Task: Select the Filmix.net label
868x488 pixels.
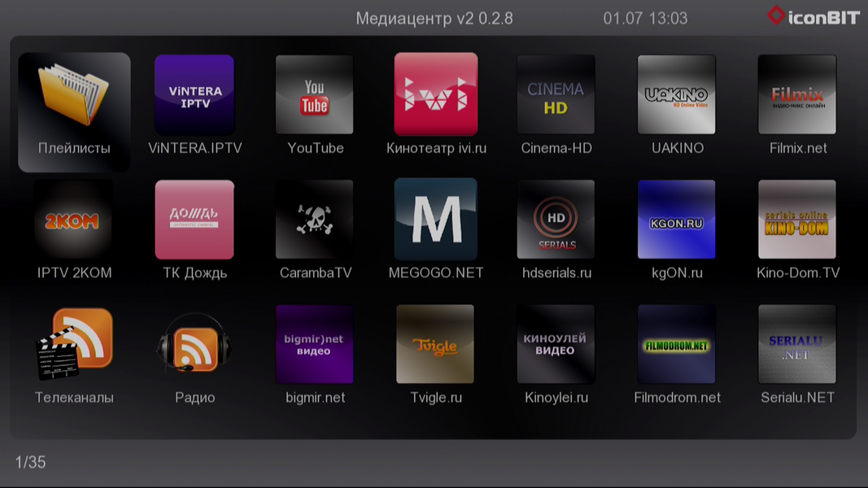Action: click(x=798, y=148)
